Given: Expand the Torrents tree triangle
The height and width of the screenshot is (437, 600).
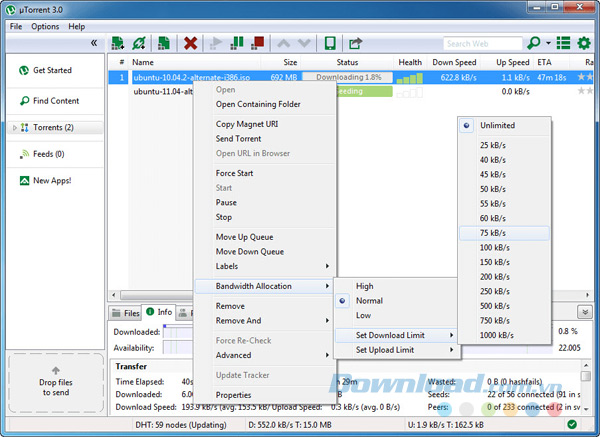Looking at the screenshot, I should tap(15, 127).
